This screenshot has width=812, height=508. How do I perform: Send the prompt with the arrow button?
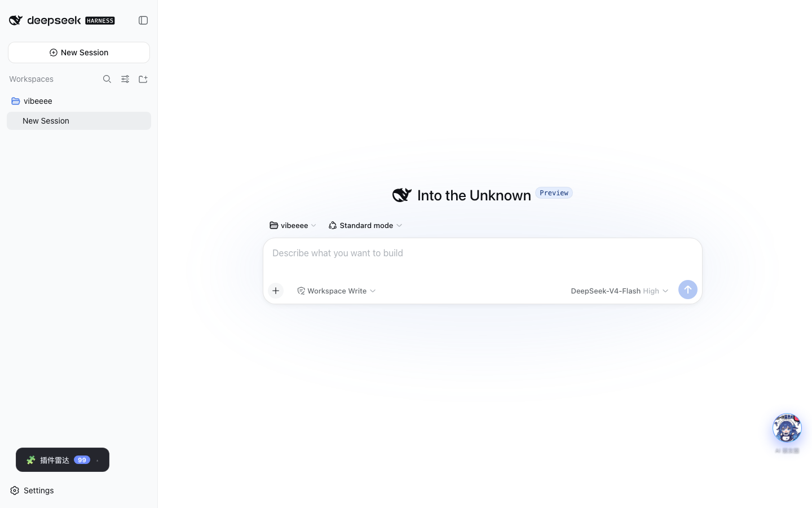(x=688, y=290)
